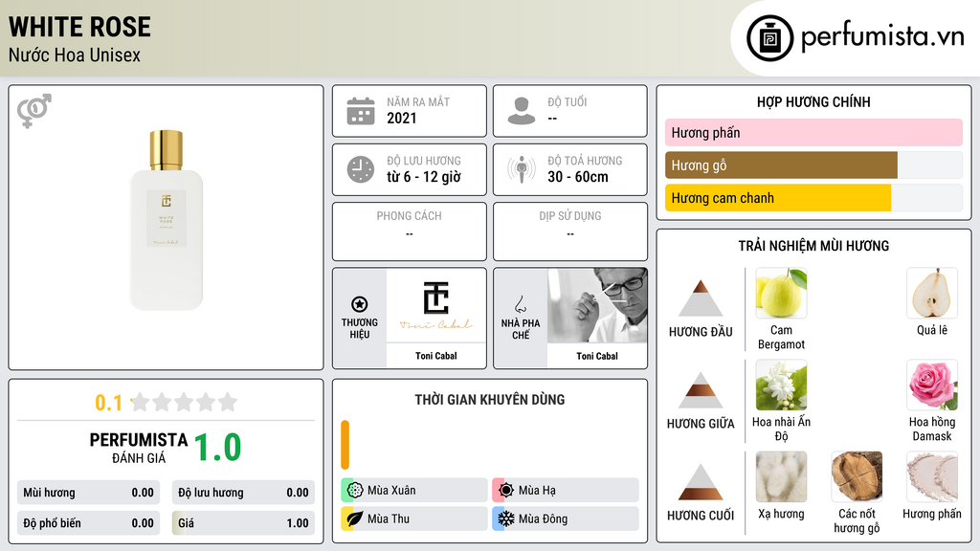The image size is (980, 551).
Task: Click the unisex gender symbol icon
Action: (x=34, y=111)
